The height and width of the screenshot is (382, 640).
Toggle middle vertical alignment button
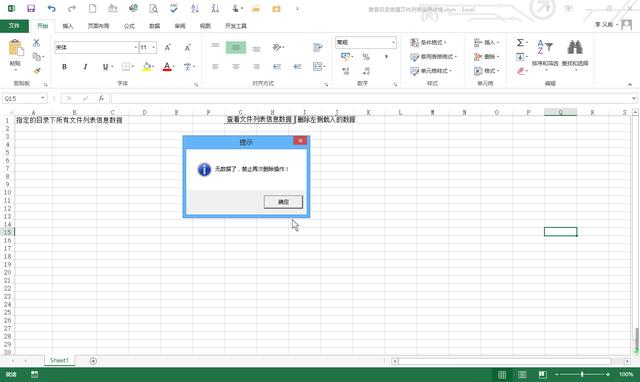point(236,48)
